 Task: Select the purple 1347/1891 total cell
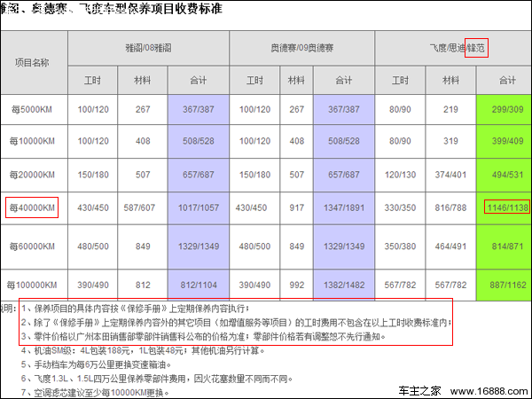(343, 208)
